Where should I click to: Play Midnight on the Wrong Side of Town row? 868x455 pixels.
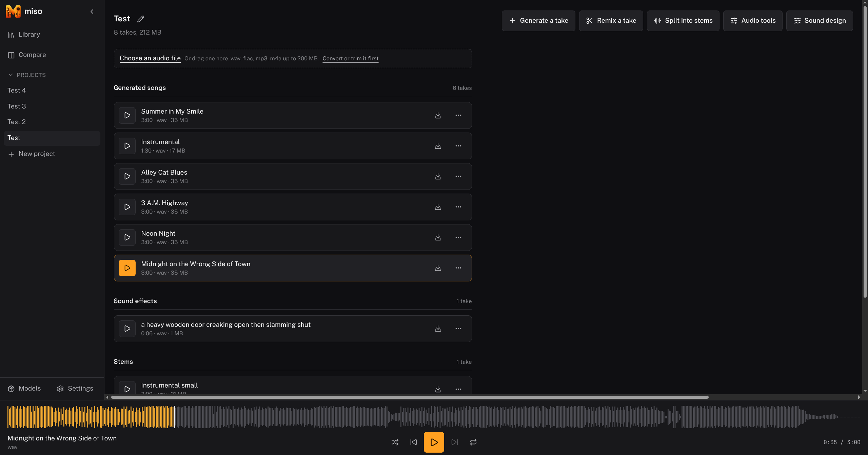click(x=127, y=268)
